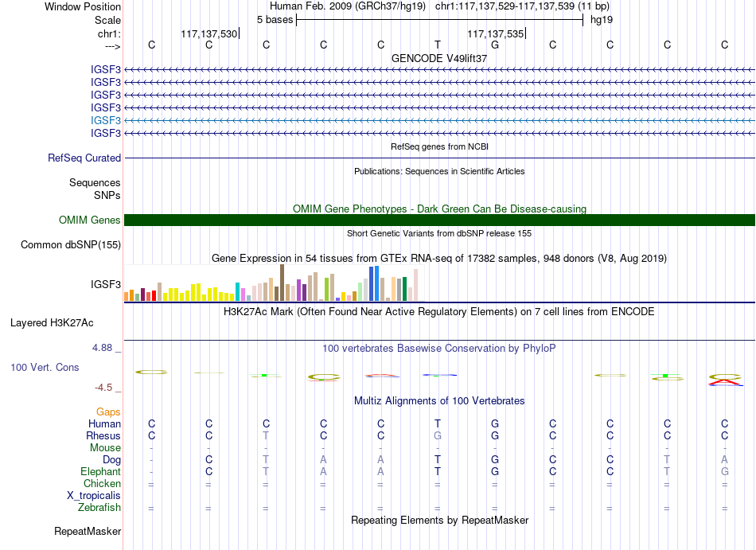Screen dimensions: 756x550
Task: Click the X_tropicalis alignment label
Action: [94, 496]
